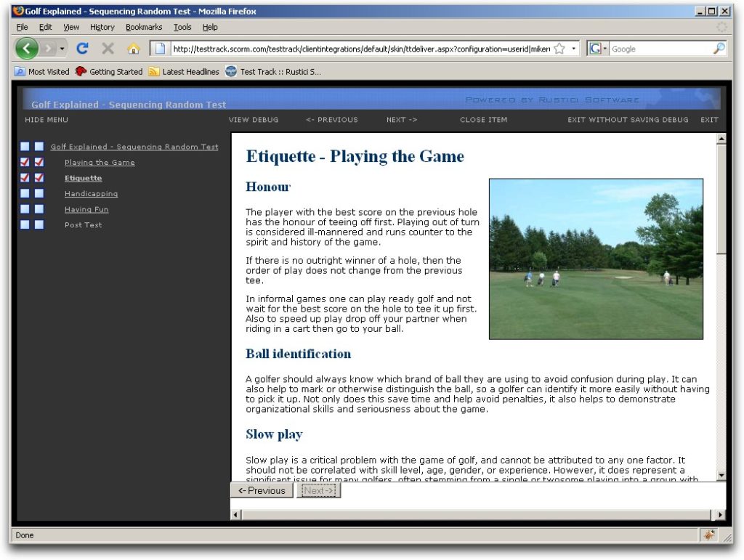Expand the address bar URL history dropdown
Screen dimensions: 744x560
pos(574,49)
